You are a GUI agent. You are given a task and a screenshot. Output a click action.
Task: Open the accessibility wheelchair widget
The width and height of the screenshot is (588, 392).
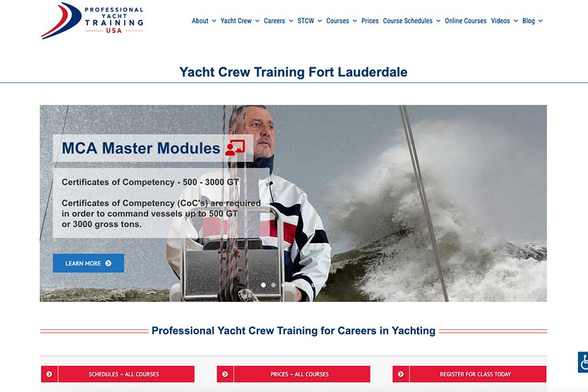pos(583,362)
